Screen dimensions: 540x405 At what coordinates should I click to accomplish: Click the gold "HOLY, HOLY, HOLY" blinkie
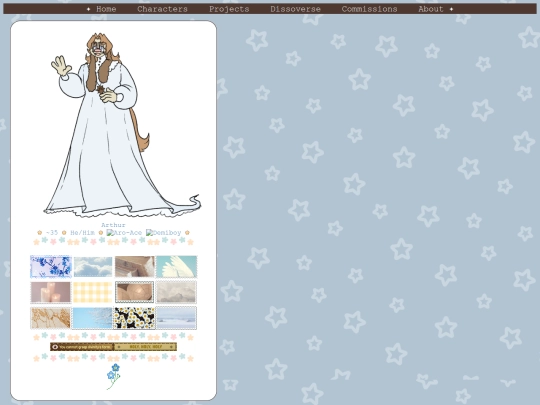[145, 347]
